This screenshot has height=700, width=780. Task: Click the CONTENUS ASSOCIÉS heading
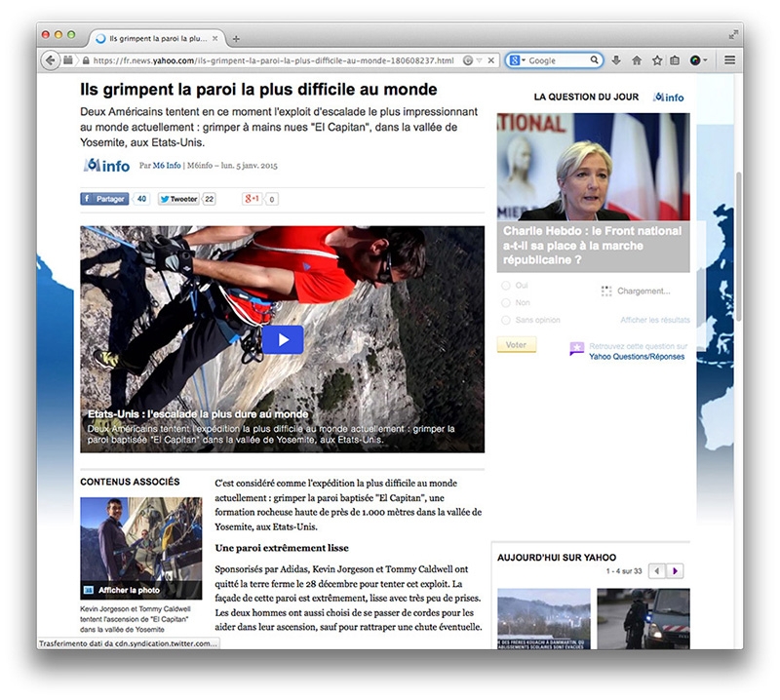130,482
